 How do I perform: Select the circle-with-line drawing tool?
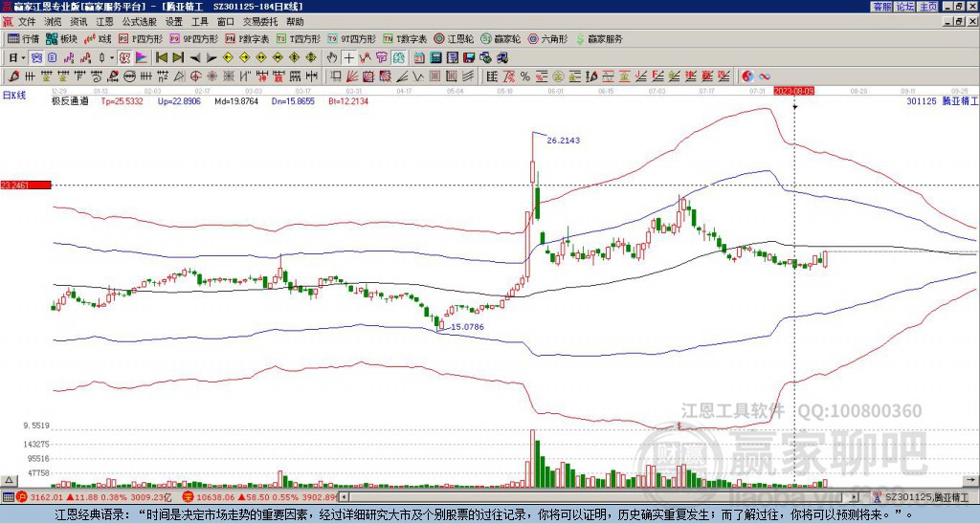pos(129,76)
